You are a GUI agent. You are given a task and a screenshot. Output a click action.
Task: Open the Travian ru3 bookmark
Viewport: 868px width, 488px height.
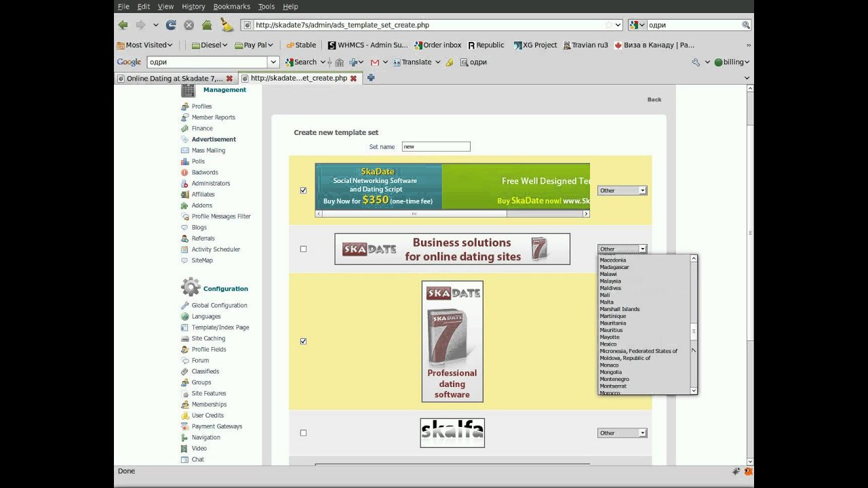pos(585,45)
